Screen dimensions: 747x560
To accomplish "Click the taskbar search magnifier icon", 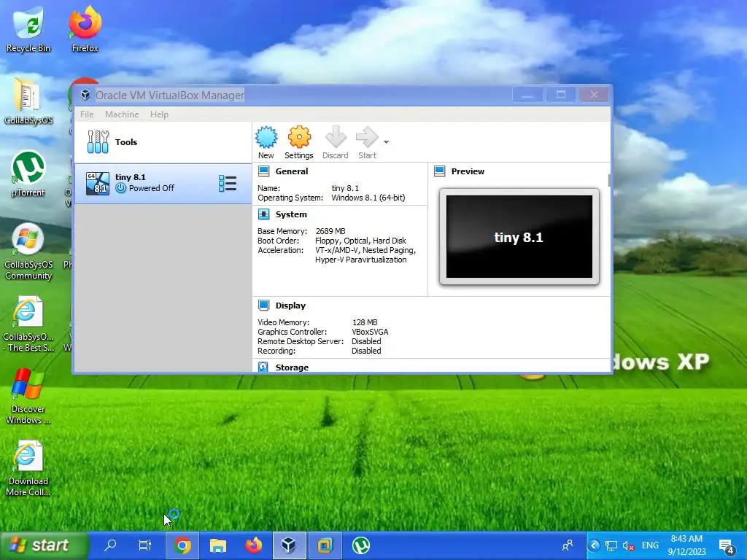I will pos(110,545).
